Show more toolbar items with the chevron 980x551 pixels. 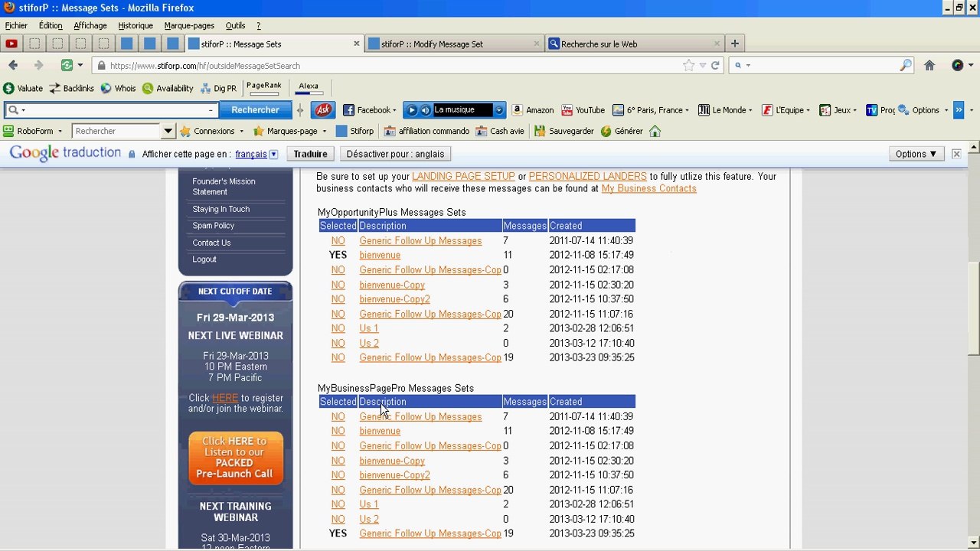(x=959, y=110)
